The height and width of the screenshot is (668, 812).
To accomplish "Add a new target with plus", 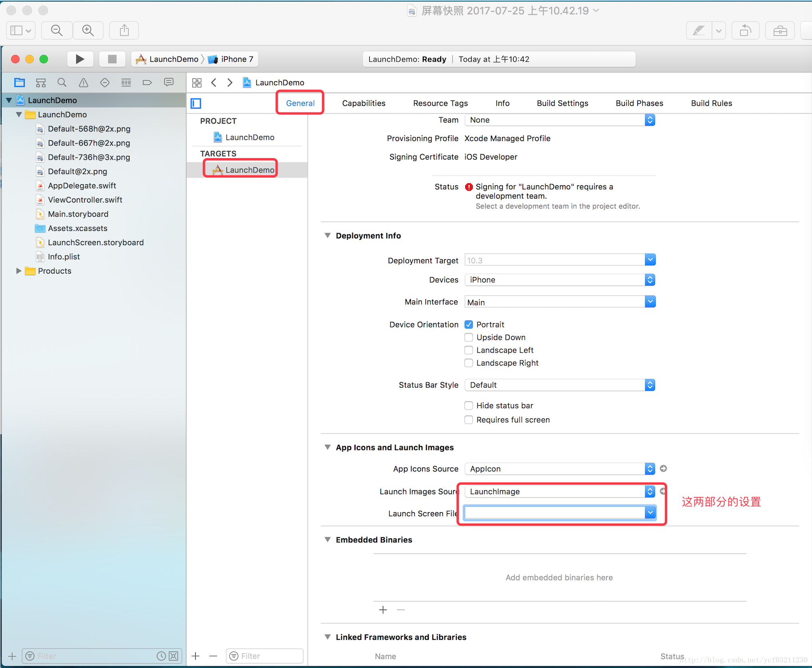I will [196, 656].
